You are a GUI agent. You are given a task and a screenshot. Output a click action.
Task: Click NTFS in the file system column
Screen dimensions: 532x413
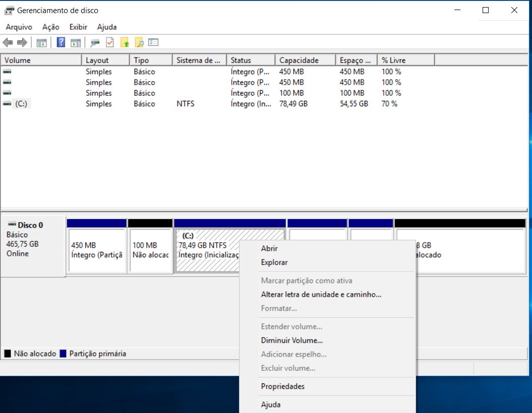185,104
